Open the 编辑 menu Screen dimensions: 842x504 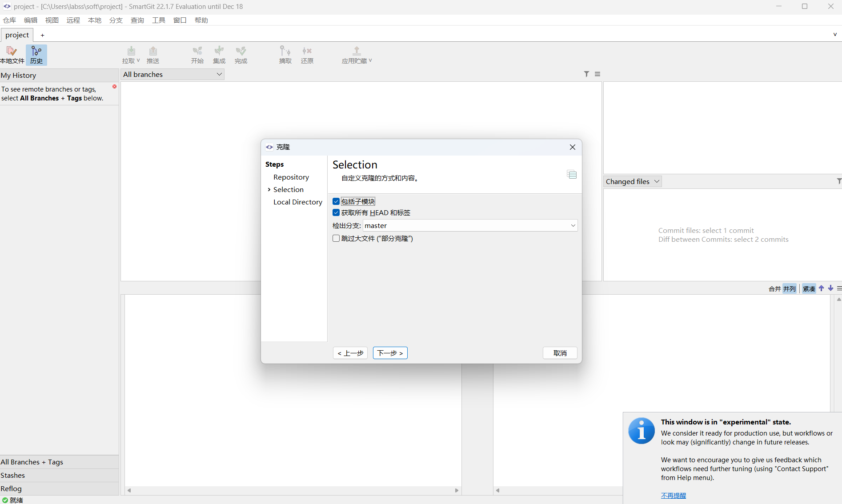coord(31,20)
